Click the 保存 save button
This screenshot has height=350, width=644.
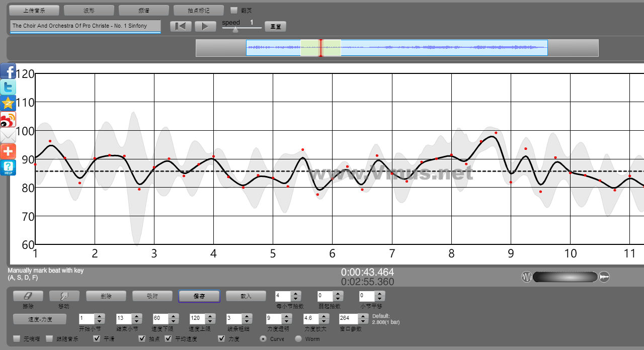[x=199, y=296]
